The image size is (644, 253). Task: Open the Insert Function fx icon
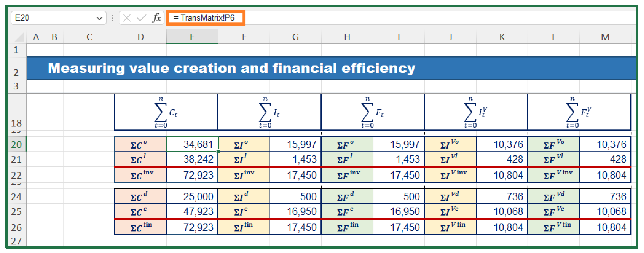156,18
